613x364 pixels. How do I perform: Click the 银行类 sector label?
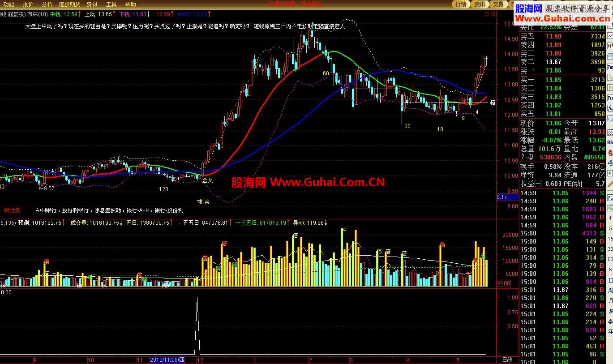tap(13, 210)
